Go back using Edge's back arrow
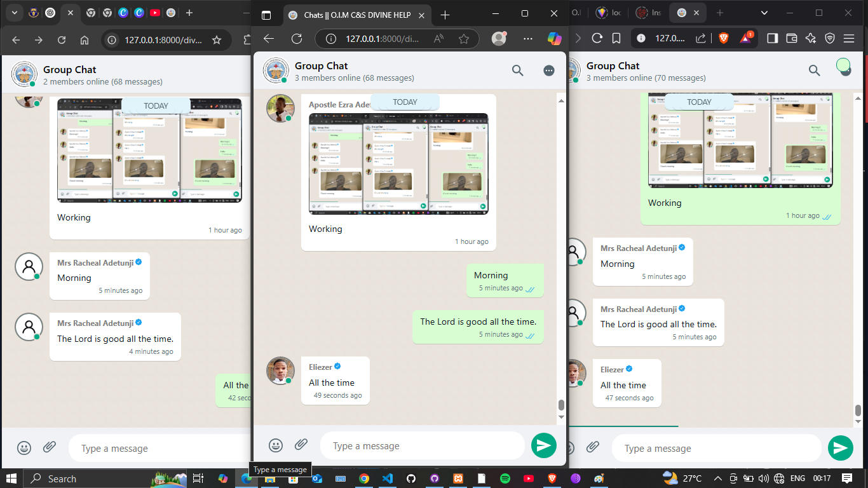 [x=269, y=39]
